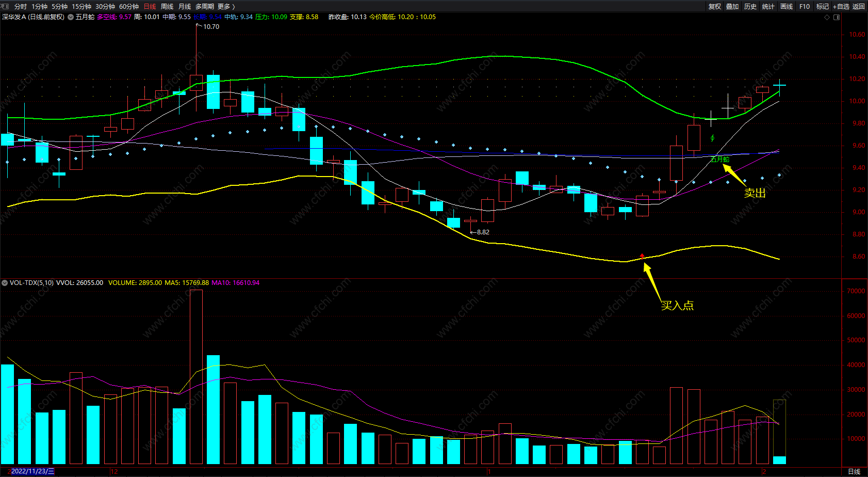Switch to the 日线 daily chart

click(150, 7)
